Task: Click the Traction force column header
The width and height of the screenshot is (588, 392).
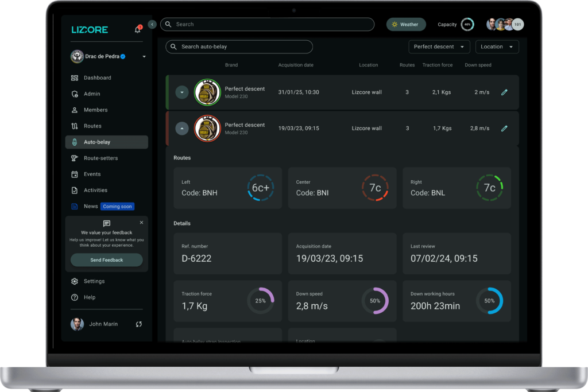Action: [438, 65]
